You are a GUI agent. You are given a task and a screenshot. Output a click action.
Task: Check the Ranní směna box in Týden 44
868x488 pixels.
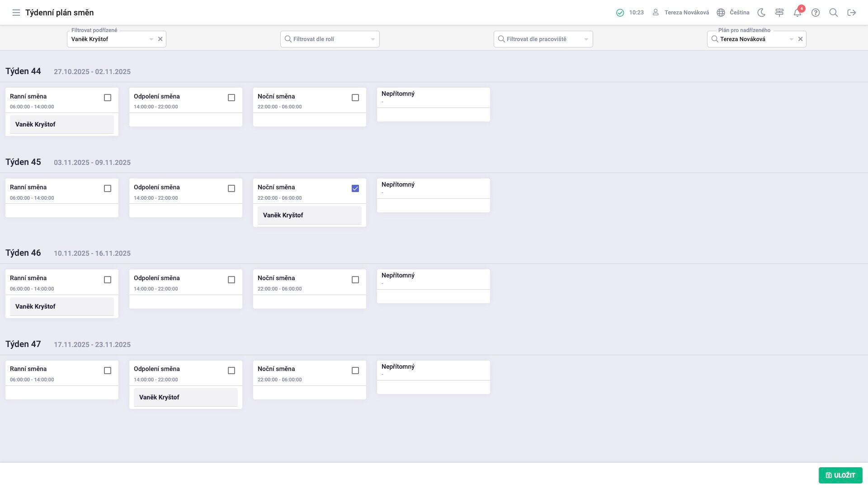tap(108, 98)
